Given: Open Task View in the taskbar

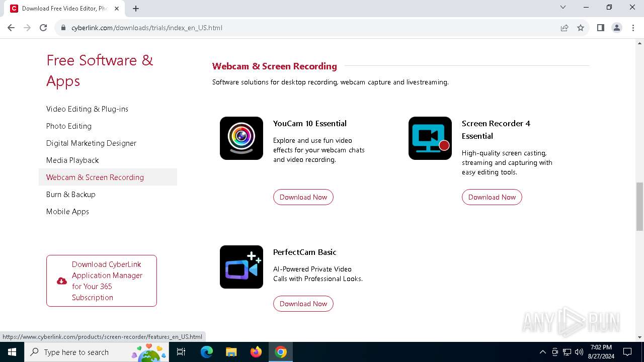Looking at the screenshot, I should tap(181, 352).
